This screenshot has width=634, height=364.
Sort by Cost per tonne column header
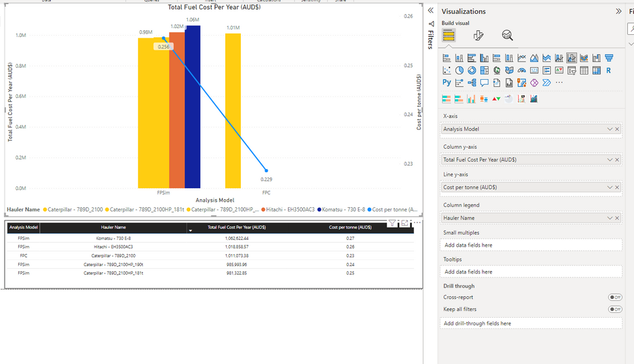350,227
